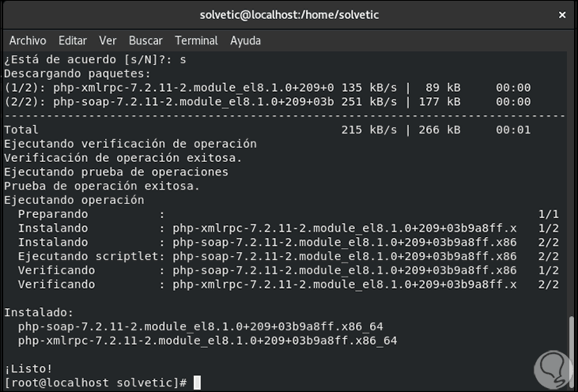This screenshot has width=578, height=392.
Task: Open the Ver menu
Action: click(108, 40)
